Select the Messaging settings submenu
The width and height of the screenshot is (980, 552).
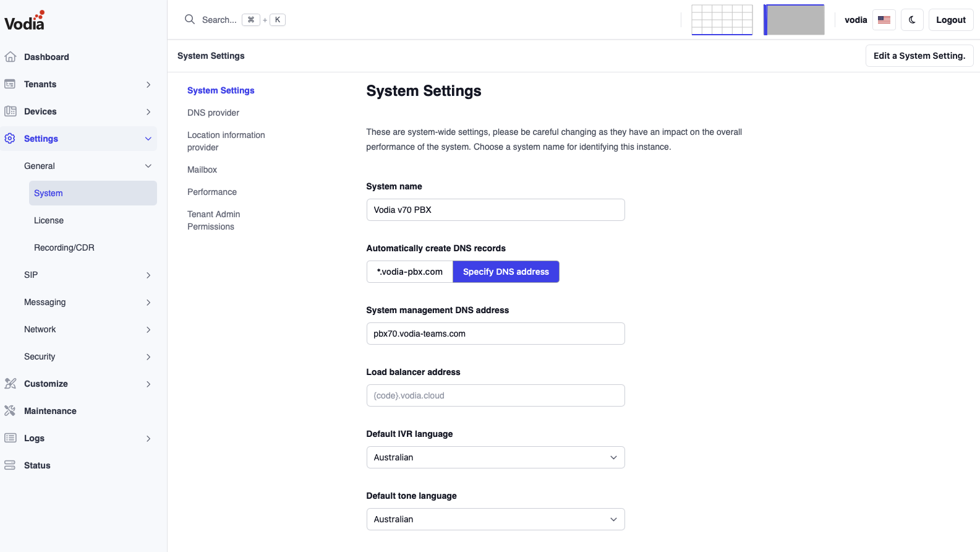(x=45, y=302)
